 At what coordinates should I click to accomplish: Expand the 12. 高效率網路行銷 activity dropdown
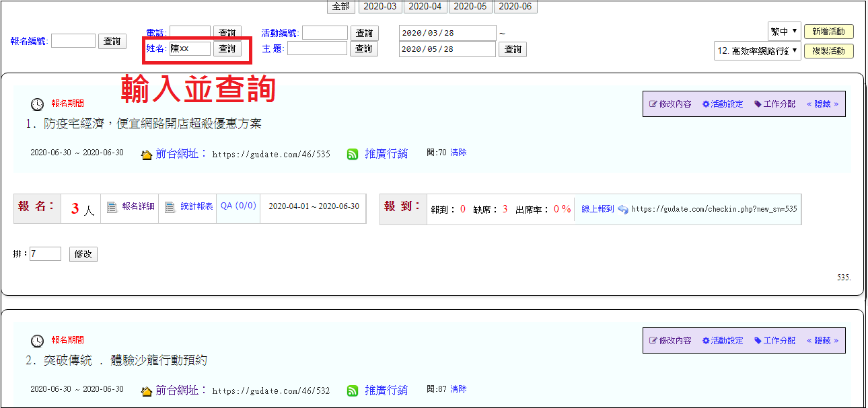tap(757, 50)
